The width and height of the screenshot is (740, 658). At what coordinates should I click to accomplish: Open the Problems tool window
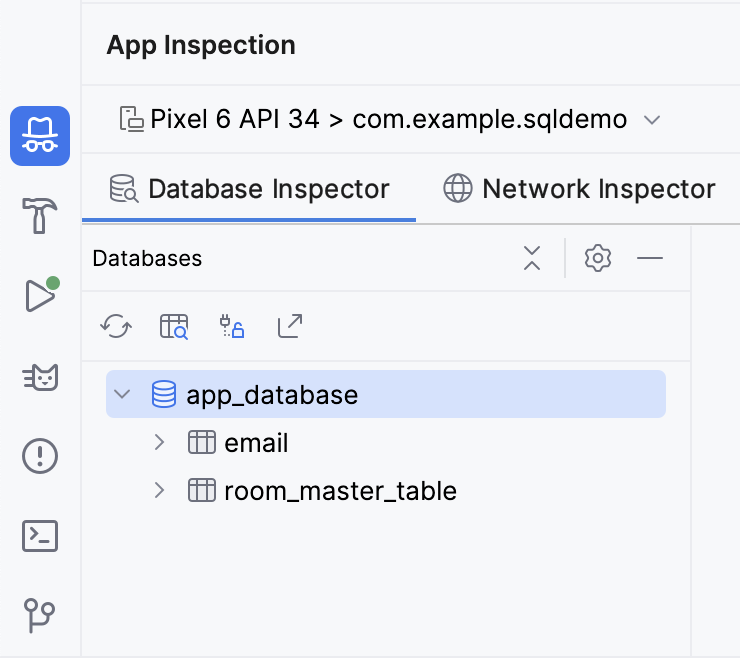(40, 456)
